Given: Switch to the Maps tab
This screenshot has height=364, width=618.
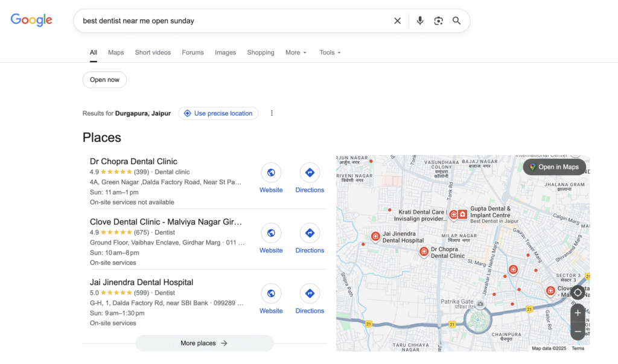Looking at the screenshot, I should (x=116, y=53).
